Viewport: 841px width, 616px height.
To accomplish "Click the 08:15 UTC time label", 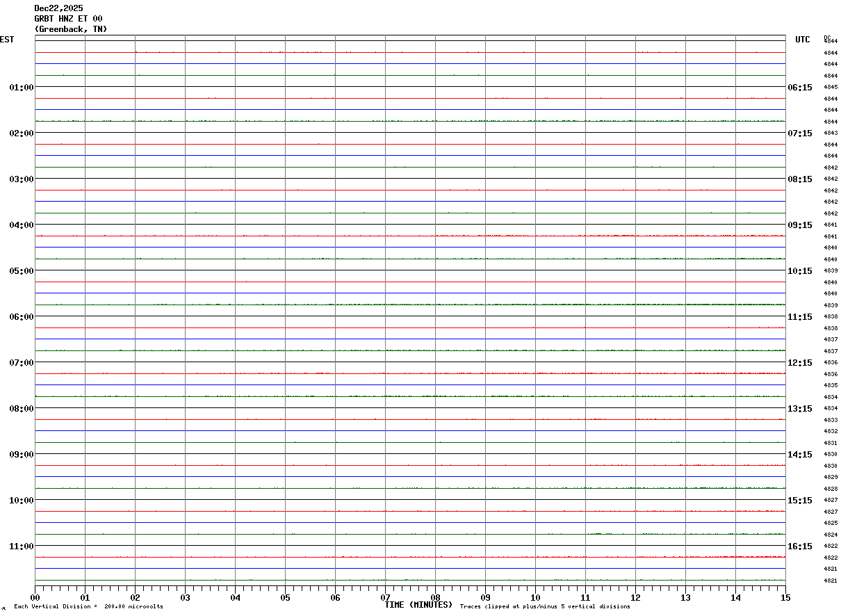I will [800, 179].
